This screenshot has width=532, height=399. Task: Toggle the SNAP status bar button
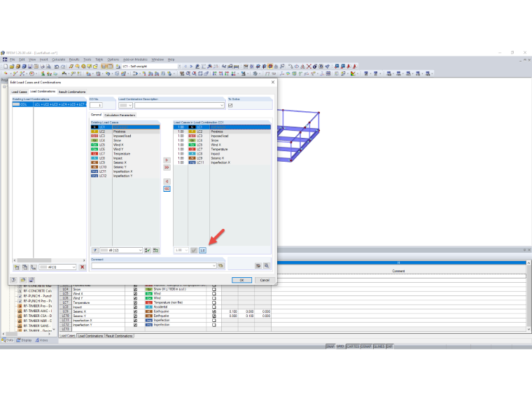[x=330, y=346]
